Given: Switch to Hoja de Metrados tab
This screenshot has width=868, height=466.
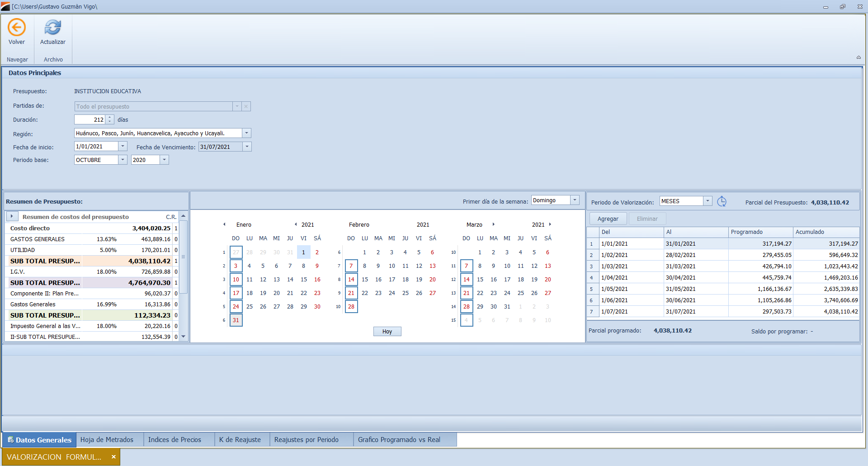Looking at the screenshot, I should [x=107, y=440].
